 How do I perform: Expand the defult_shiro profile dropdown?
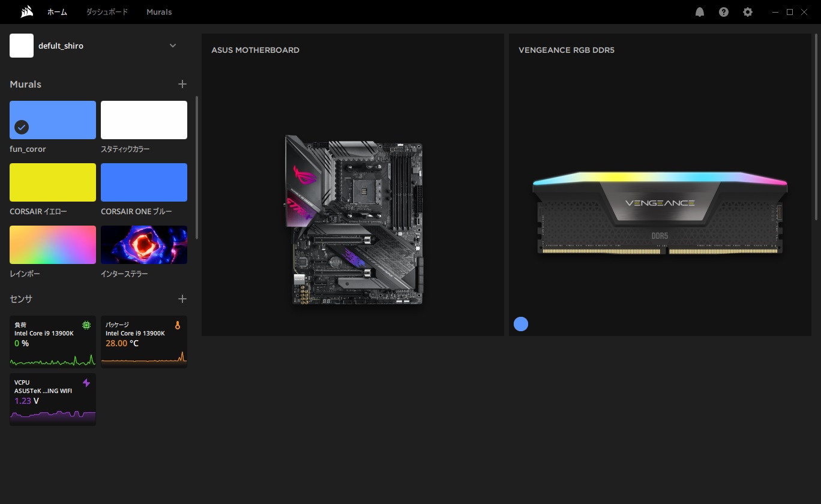(173, 46)
